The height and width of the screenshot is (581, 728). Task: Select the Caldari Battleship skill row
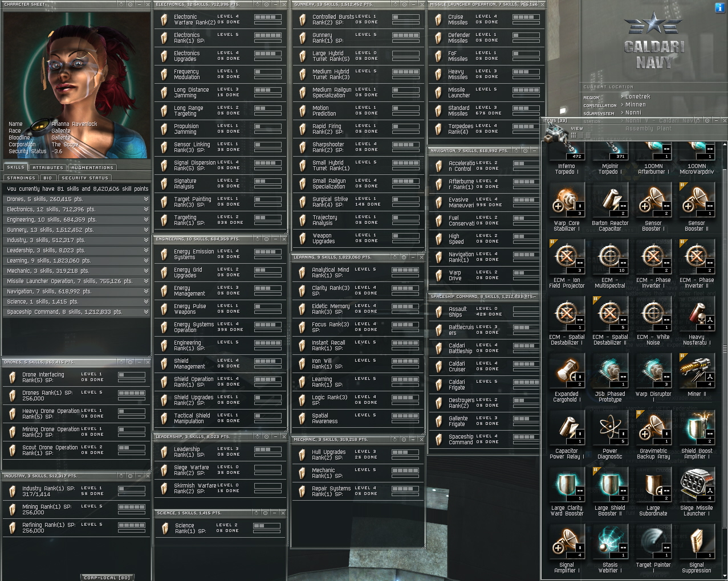coord(485,349)
